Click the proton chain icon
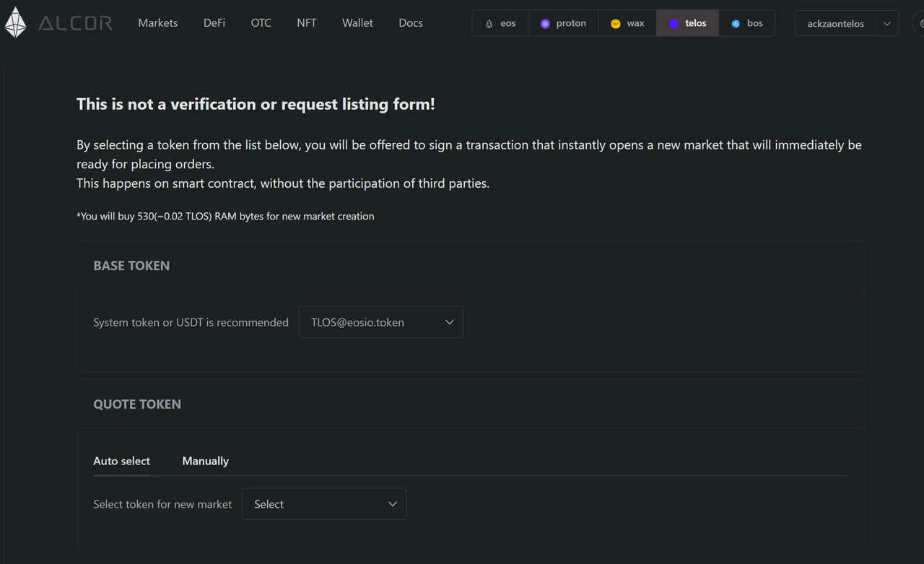Screen dimensions: 924x564 point(545,24)
